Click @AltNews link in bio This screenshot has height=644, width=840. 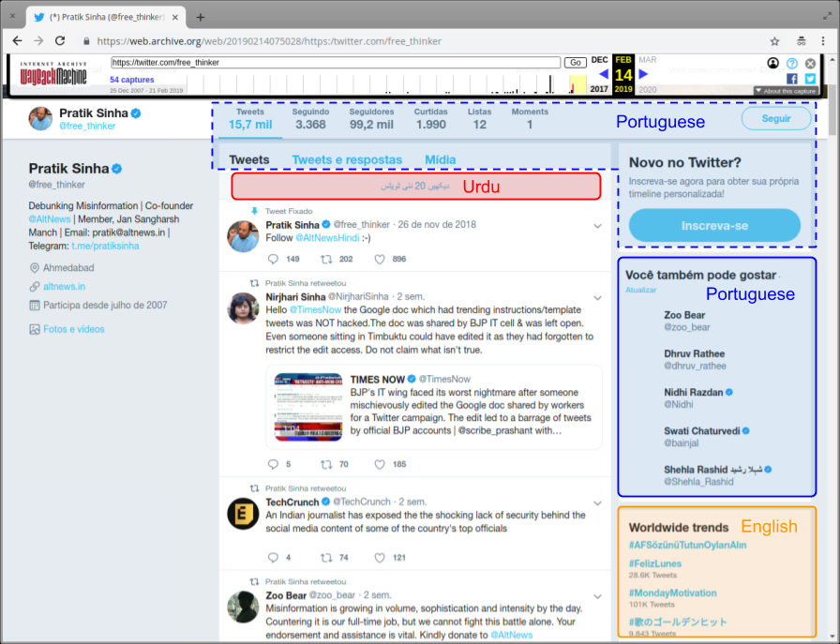tap(50, 219)
